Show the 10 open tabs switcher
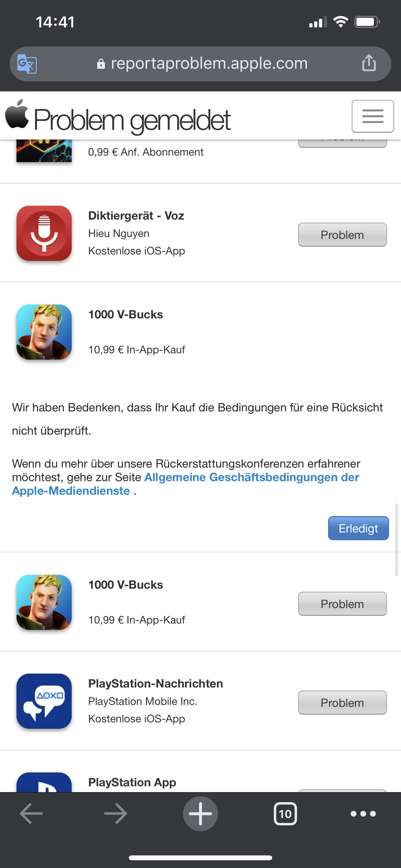Screen dimensions: 401x868 (x=285, y=814)
